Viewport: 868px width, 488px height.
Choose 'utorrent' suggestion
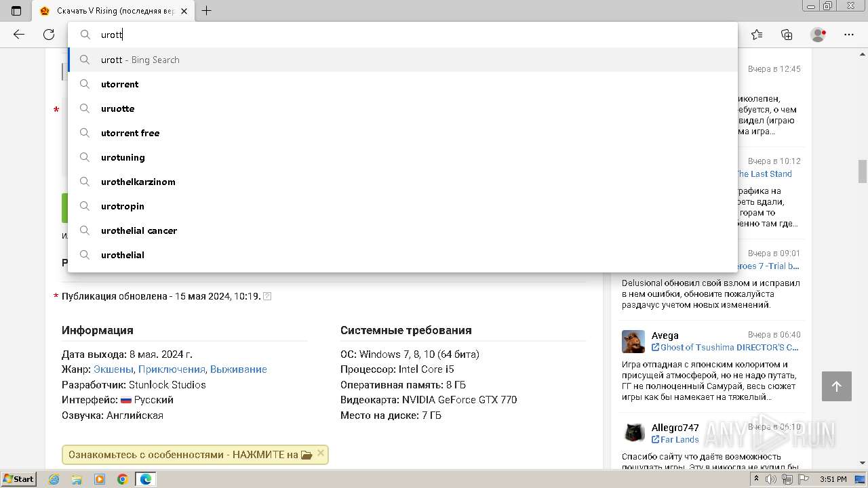point(403,84)
